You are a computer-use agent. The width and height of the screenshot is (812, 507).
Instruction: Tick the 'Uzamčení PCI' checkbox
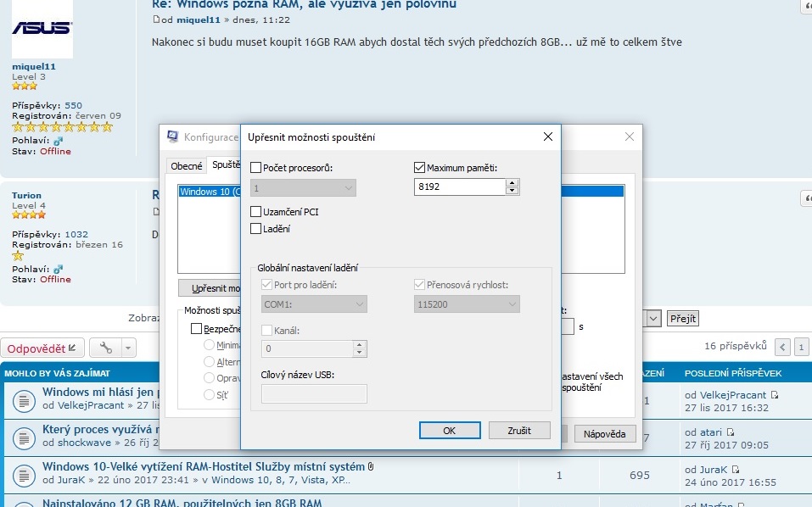pyautogui.click(x=256, y=211)
